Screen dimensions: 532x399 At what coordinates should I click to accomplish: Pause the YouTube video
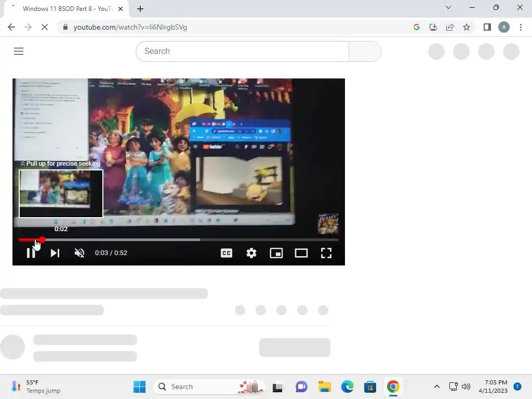pos(31,253)
